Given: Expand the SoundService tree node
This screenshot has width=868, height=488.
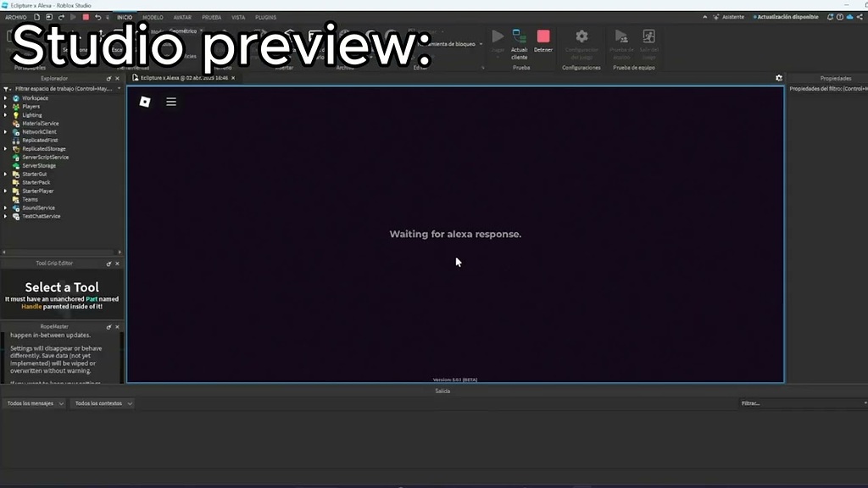Looking at the screenshot, I should [x=6, y=208].
